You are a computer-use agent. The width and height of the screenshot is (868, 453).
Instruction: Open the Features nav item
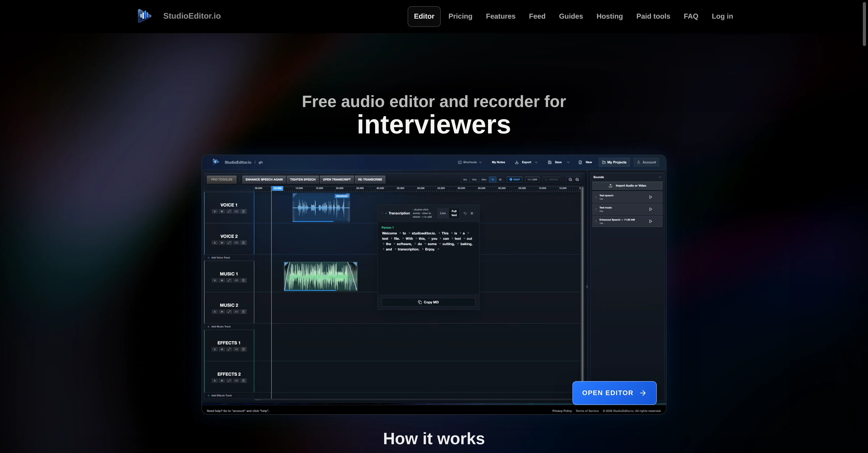(x=500, y=16)
